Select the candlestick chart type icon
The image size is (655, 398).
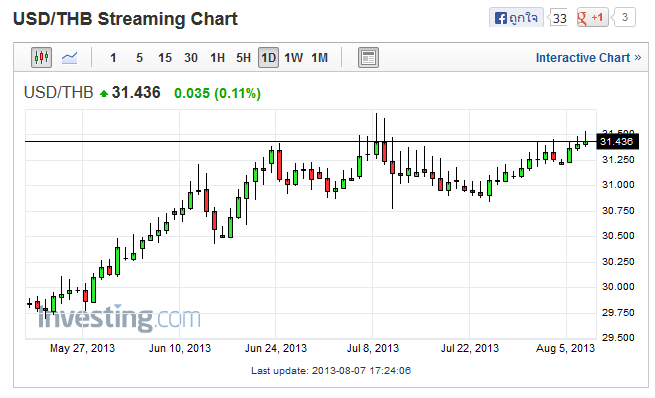(41, 58)
